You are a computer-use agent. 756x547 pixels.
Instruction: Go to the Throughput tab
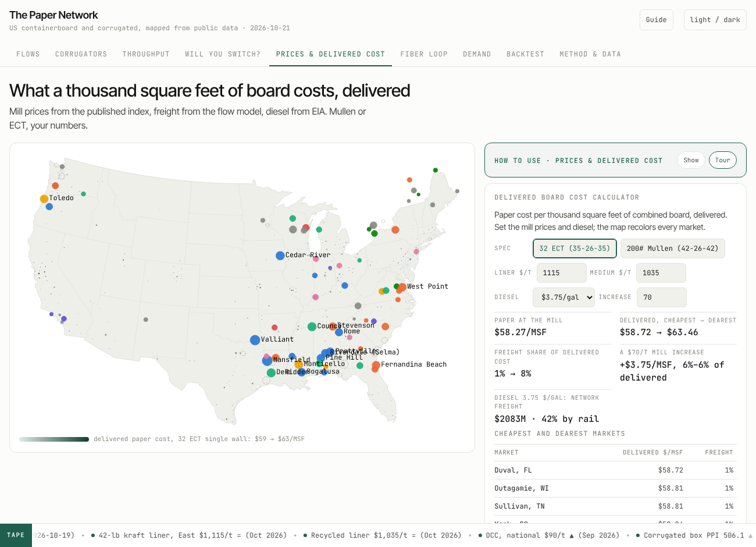click(x=146, y=54)
